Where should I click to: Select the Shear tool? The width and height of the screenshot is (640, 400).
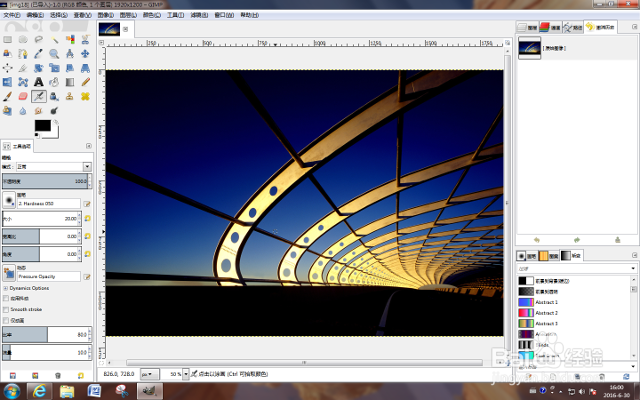click(70, 68)
